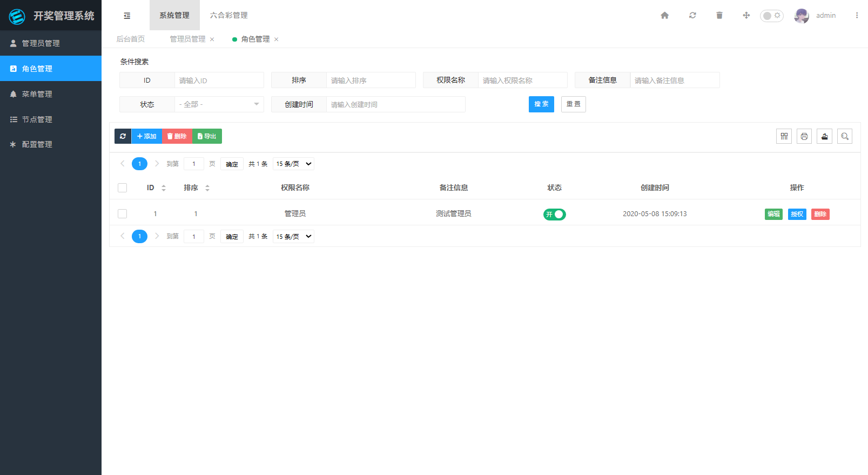The image size is (868, 475).
Task: Focus the 权限名称 search input
Action: coord(522,80)
